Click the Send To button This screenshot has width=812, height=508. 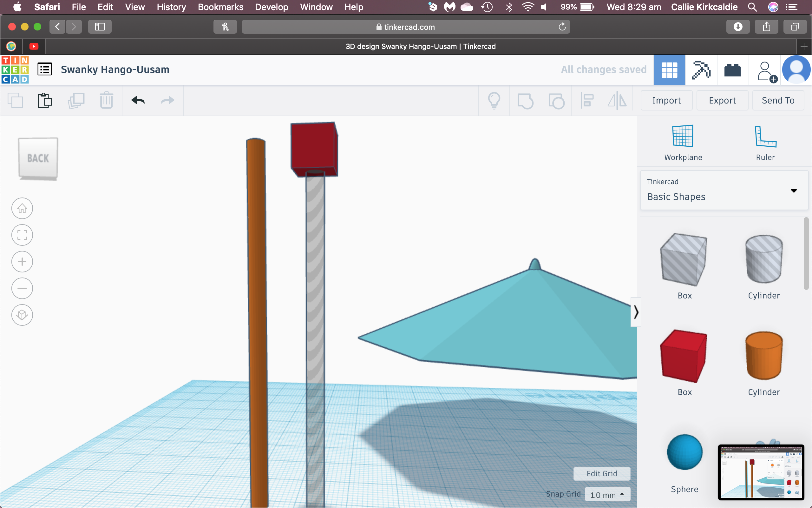778,100
